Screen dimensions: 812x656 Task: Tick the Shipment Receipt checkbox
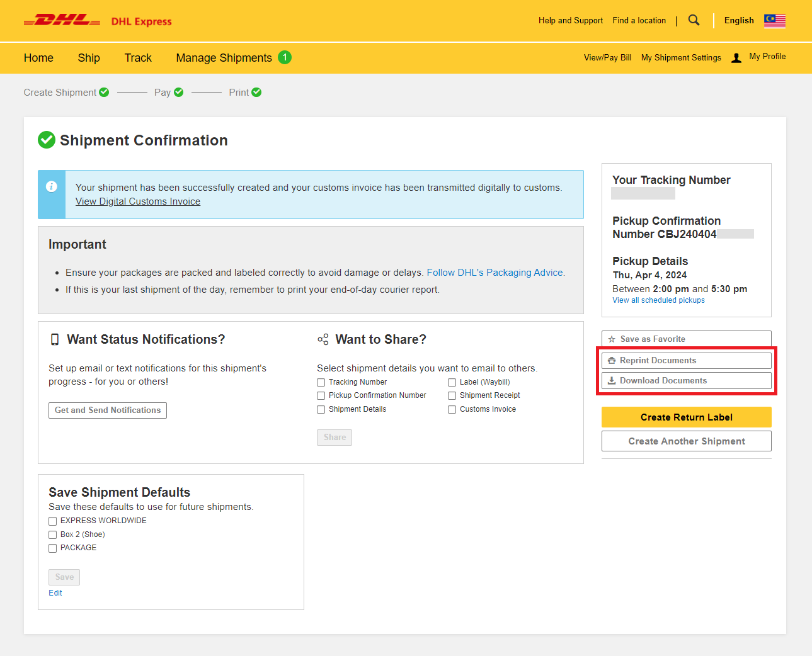tap(452, 396)
